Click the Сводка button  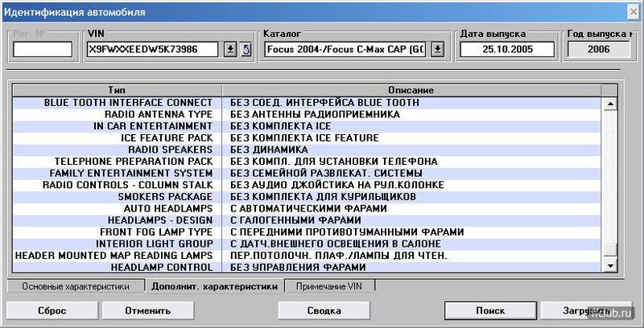point(324,311)
